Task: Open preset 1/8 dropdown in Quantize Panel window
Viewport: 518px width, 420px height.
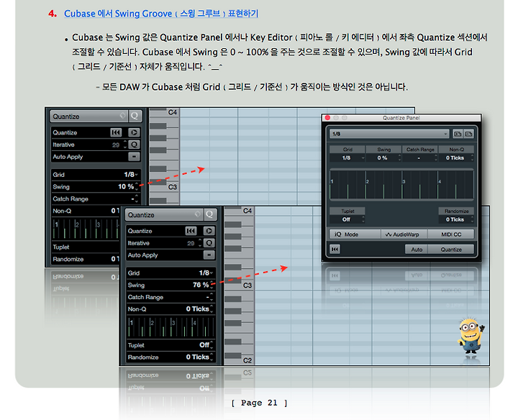Action: 389,134
